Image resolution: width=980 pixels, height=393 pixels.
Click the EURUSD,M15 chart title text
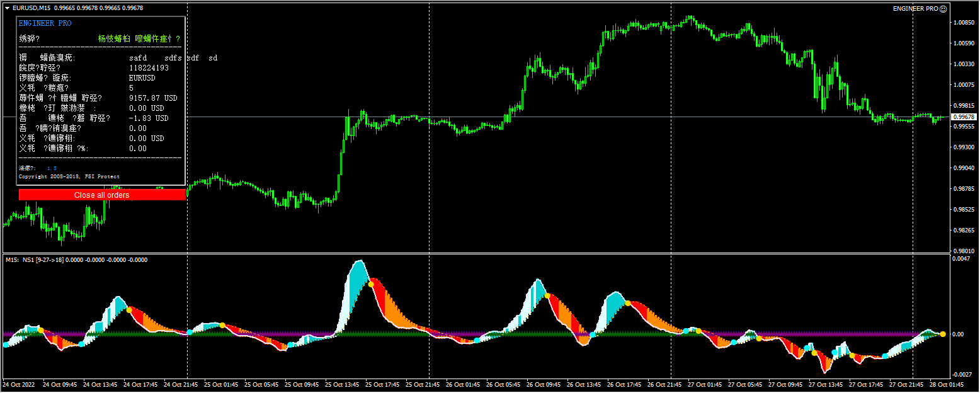33,8
